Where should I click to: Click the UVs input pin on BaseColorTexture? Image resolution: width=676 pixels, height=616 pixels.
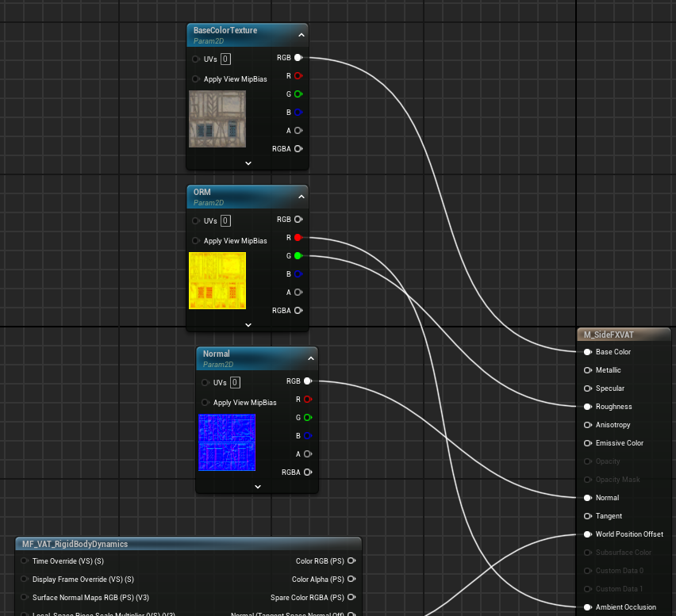pyautogui.click(x=196, y=59)
